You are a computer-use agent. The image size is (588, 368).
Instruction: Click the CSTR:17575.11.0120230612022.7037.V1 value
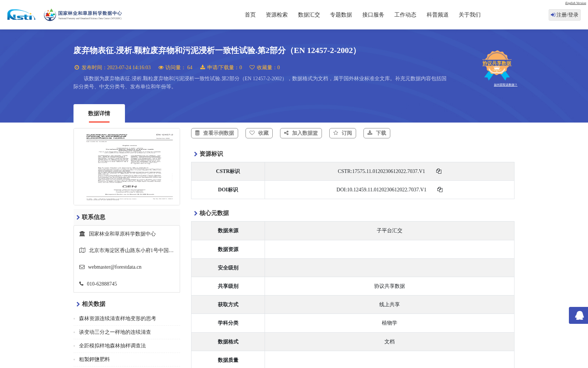click(381, 171)
